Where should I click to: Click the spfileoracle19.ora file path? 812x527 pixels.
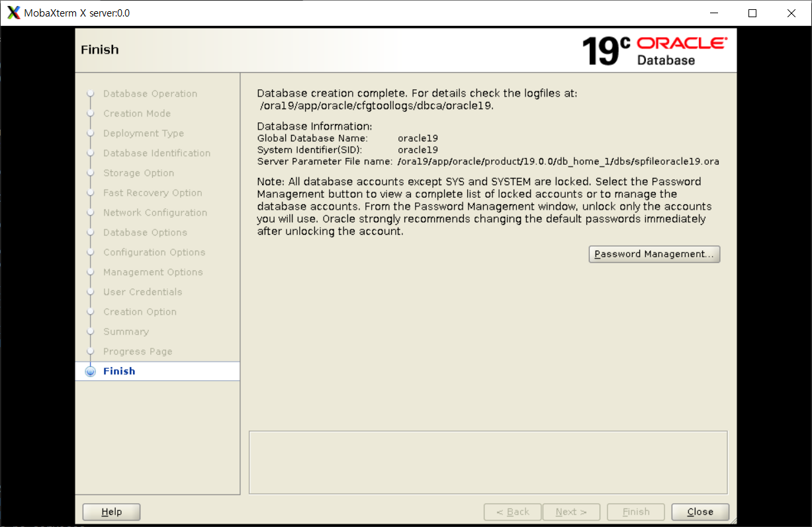[559, 161]
